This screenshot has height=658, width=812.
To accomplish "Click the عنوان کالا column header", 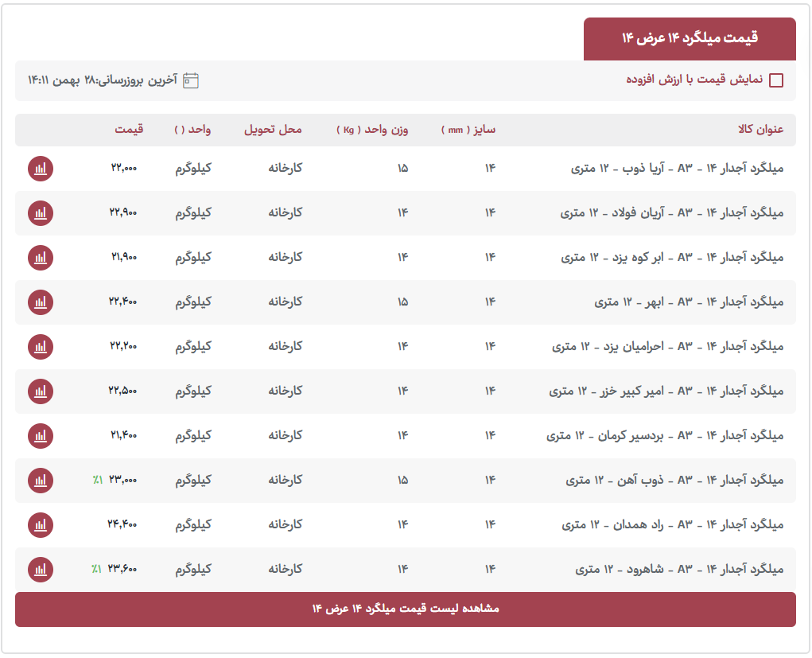I will pos(761,130).
